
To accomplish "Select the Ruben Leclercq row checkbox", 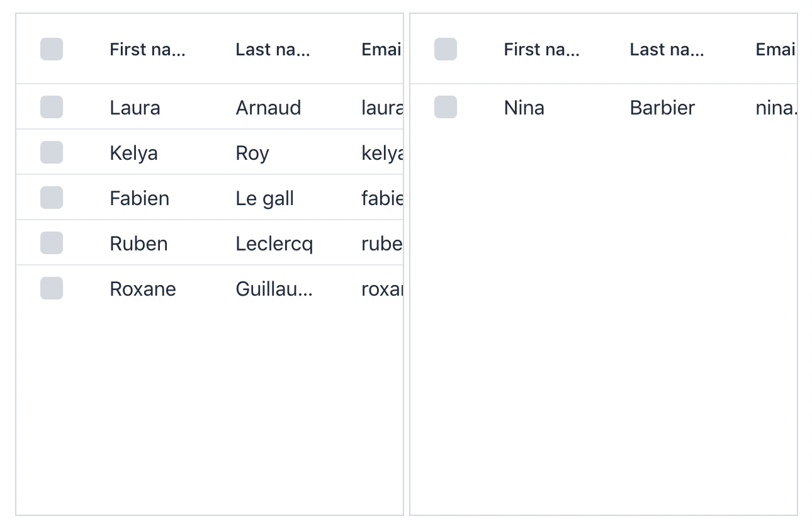I will coord(52,243).
